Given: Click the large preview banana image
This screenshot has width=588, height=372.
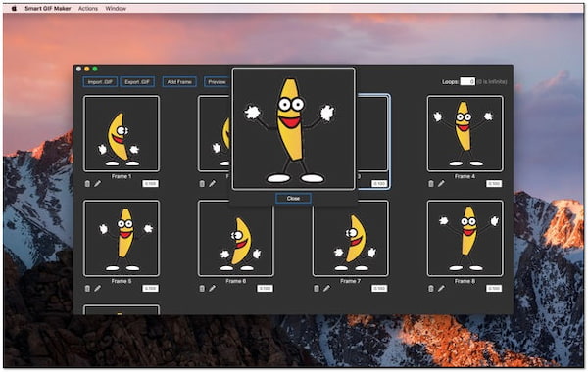Looking at the screenshot, I should click(x=293, y=129).
